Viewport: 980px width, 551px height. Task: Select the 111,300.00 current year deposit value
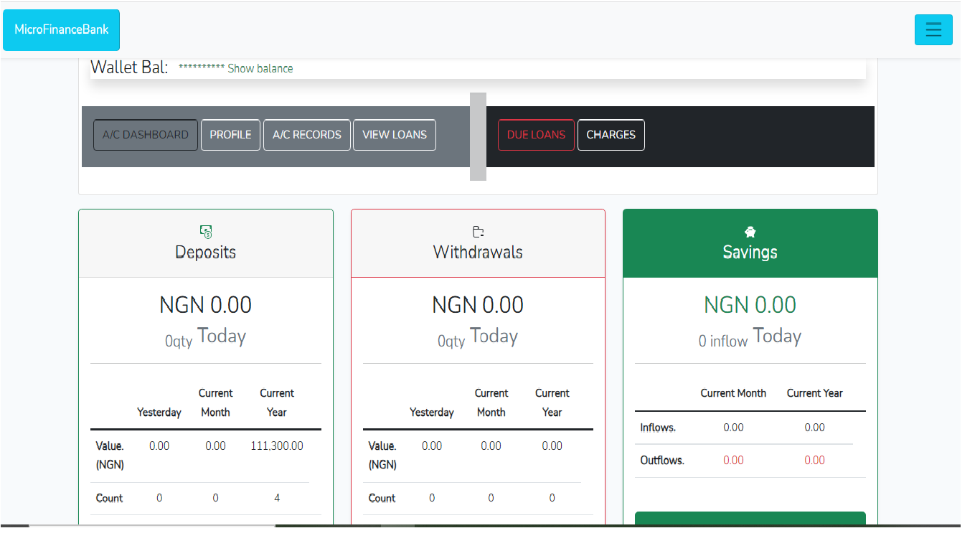pyautogui.click(x=277, y=446)
